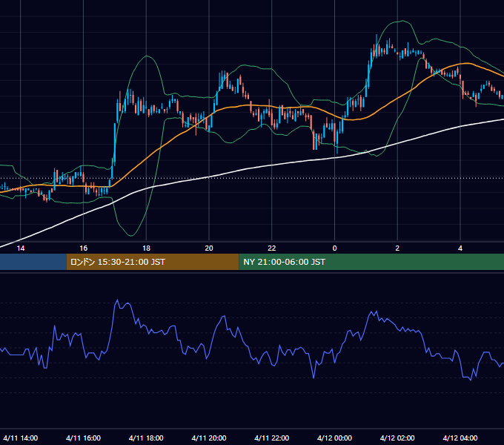The image size is (504, 445).
Task: Click the hour label 18 on price chart axis
Action: click(146, 248)
